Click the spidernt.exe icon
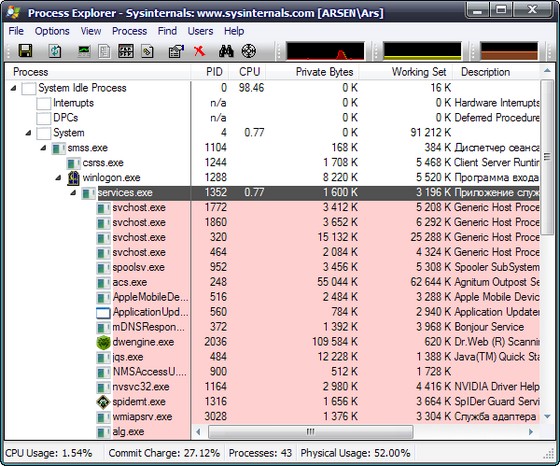 103,402
